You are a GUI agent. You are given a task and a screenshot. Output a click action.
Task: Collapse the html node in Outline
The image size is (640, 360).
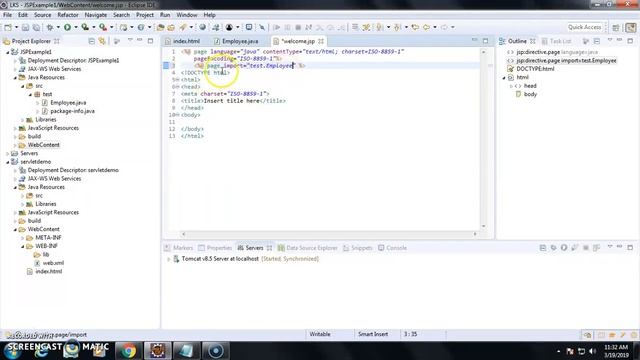(504, 78)
